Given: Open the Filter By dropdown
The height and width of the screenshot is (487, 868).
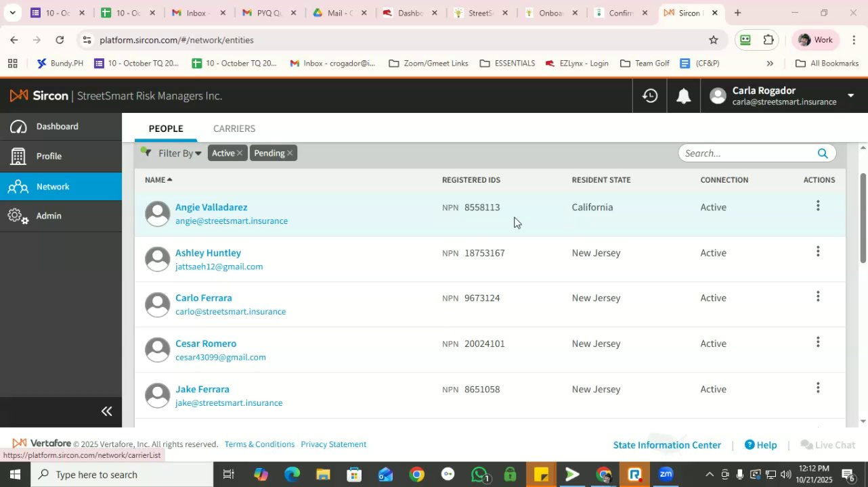Looking at the screenshot, I should click(x=179, y=154).
